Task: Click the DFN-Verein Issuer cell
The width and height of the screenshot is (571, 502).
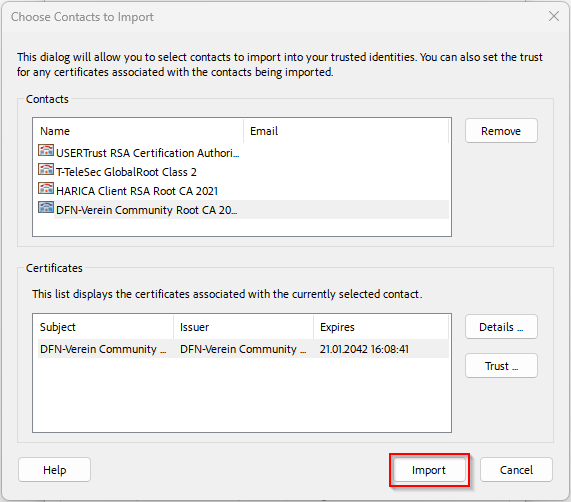Action: (243, 349)
